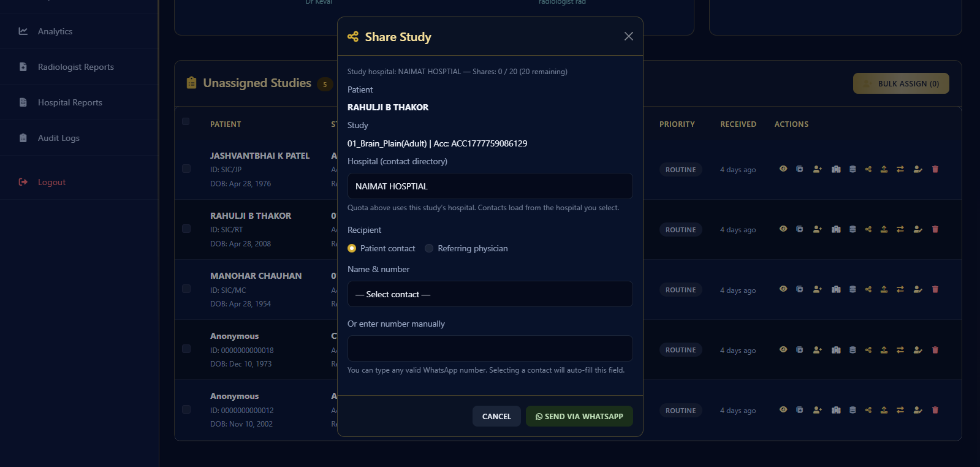
Task: Transfer arrows icon for Anonymous ID 0000000000012
Action: [x=900, y=410]
